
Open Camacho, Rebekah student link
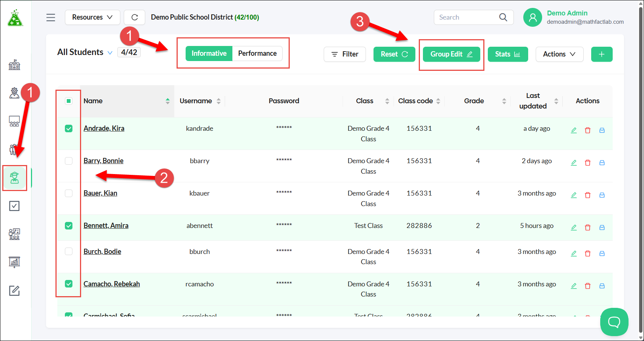(x=112, y=284)
